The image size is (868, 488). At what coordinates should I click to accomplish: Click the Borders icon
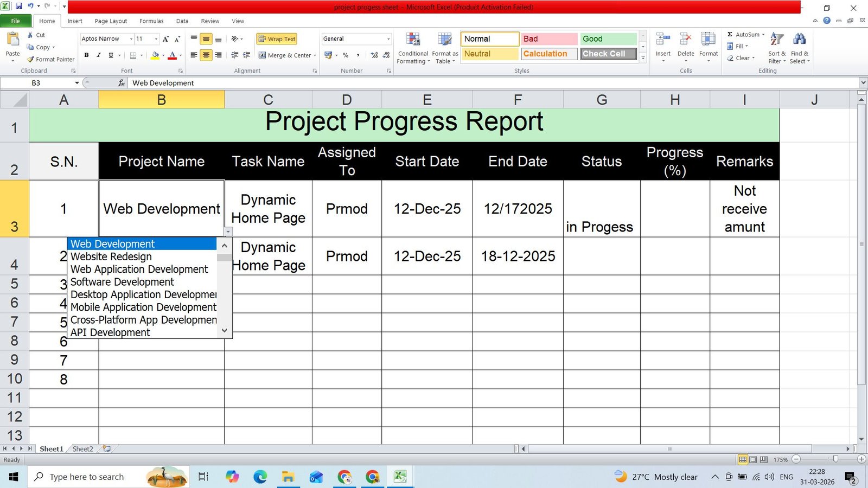(x=133, y=55)
